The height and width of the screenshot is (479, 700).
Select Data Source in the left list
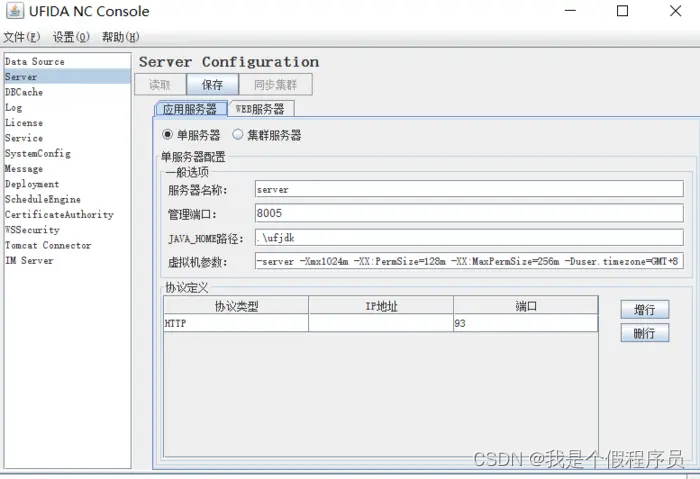pyautogui.click(x=67, y=61)
